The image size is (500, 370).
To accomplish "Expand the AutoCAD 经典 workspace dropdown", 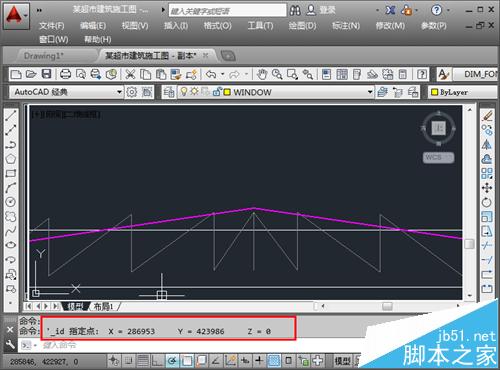I will click(x=119, y=92).
